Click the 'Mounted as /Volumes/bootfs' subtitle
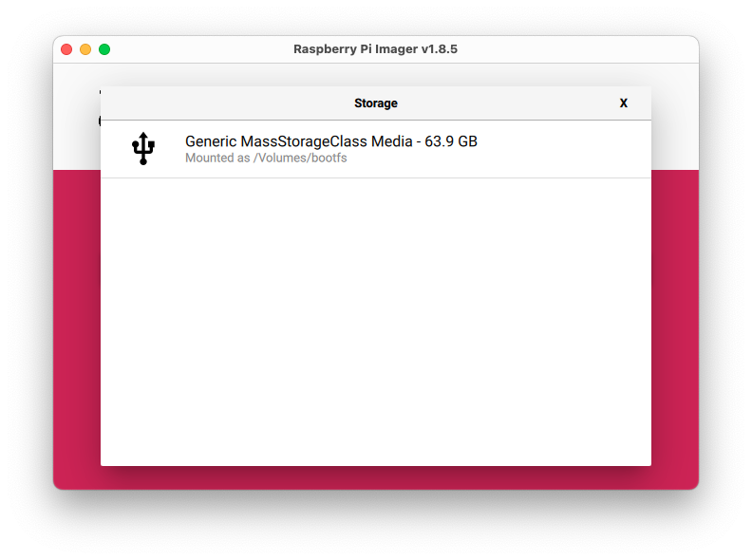Image resolution: width=752 pixels, height=560 pixels. (x=266, y=159)
